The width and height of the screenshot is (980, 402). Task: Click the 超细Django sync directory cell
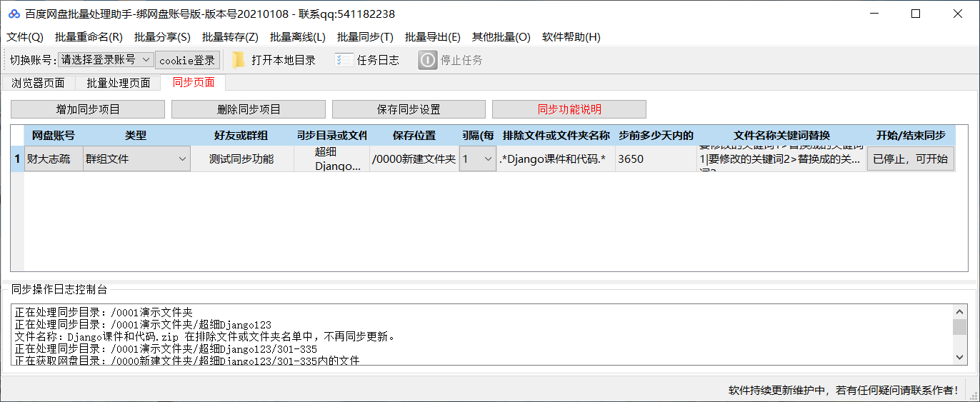[x=331, y=159]
